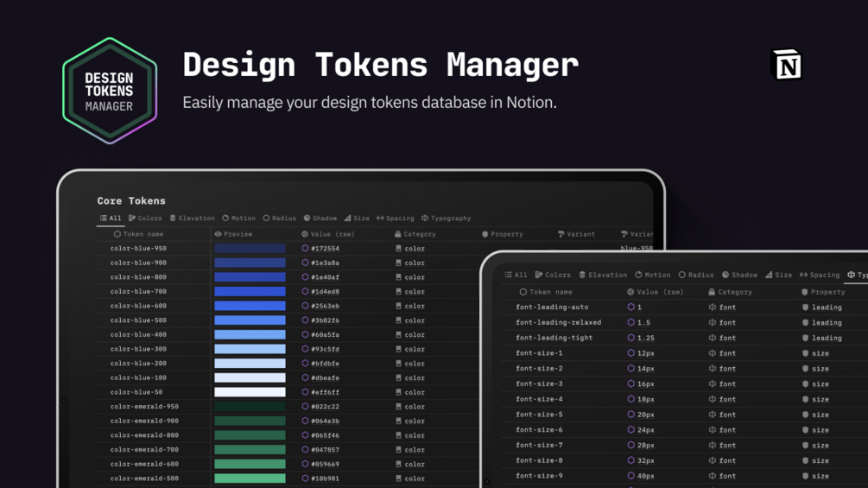Image resolution: width=868 pixels, height=488 pixels.
Task: Select the All tab in Core Tokens table
Action: pos(111,218)
